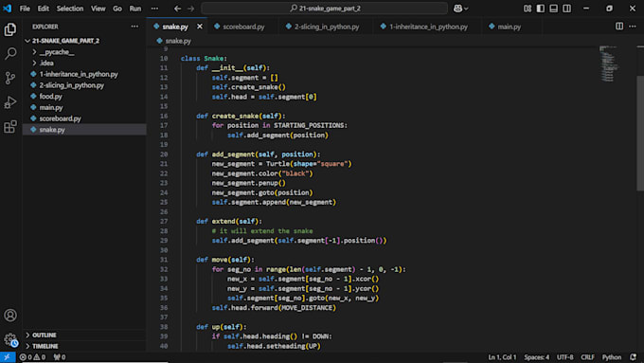
Task: Open the Run and Debug view
Action: click(10, 102)
